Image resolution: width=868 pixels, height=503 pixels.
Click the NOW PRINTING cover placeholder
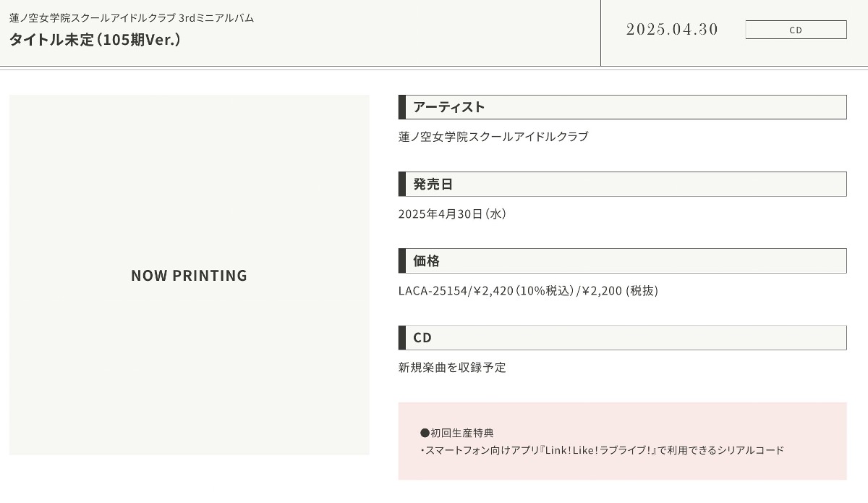pyautogui.click(x=189, y=275)
